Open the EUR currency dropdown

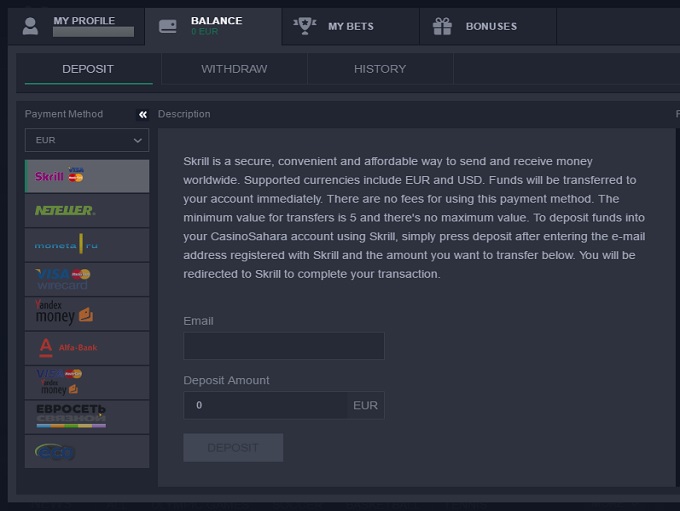[x=87, y=141]
